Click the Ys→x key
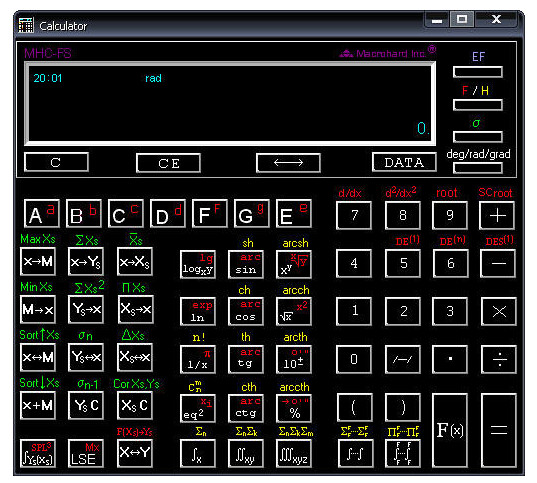Screen dimensions: 537x483 86,309
